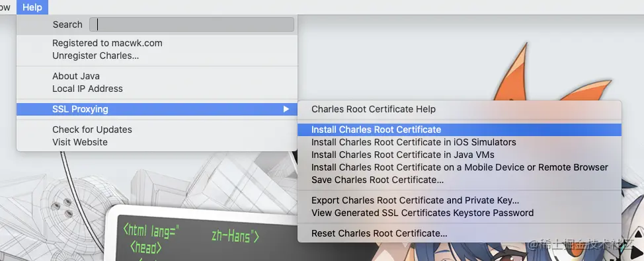The height and width of the screenshot is (261, 644).
Task: Export Charles Root Certificate and Private Key...
Action: click(x=459, y=201)
